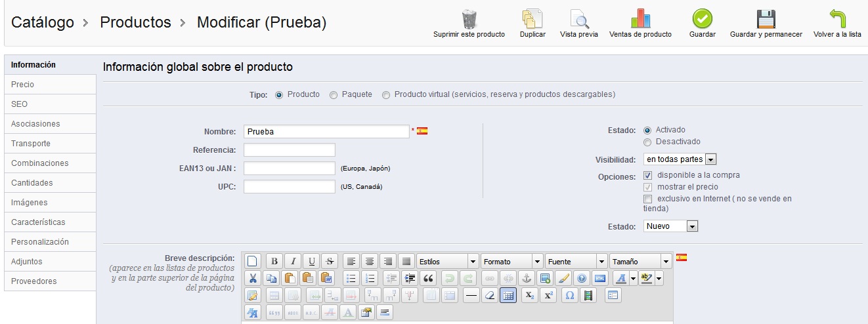The width and height of the screenshot is (868, 324).
Task: Select the Producto virtual radio button
Action: point(386,95)
